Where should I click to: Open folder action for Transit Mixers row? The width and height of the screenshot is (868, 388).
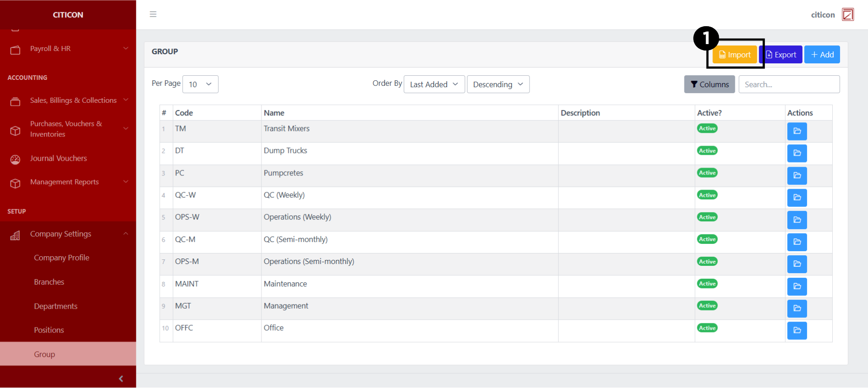coord(797,131)
